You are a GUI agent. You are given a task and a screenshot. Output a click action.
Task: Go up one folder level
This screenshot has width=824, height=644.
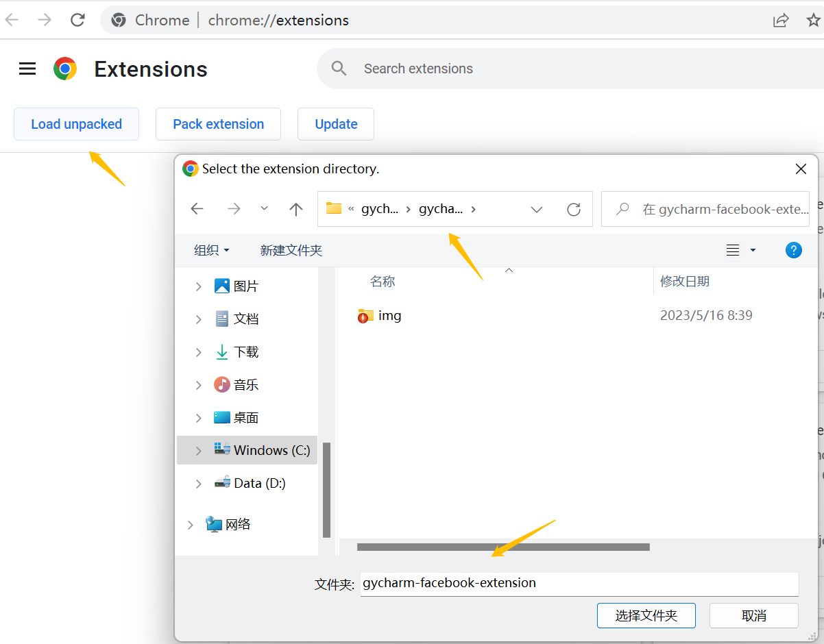pos(295,209)
